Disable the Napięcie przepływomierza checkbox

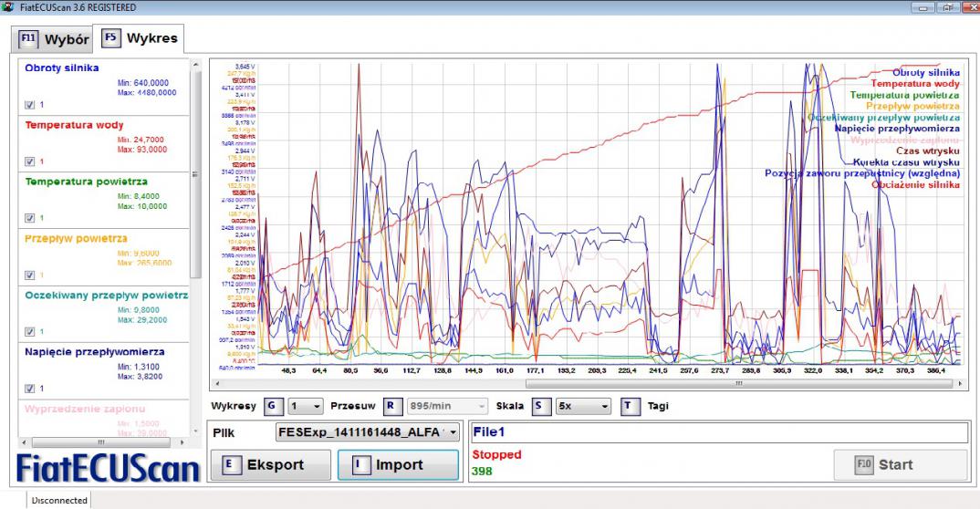pyautogui.click(x=30, y=388)
